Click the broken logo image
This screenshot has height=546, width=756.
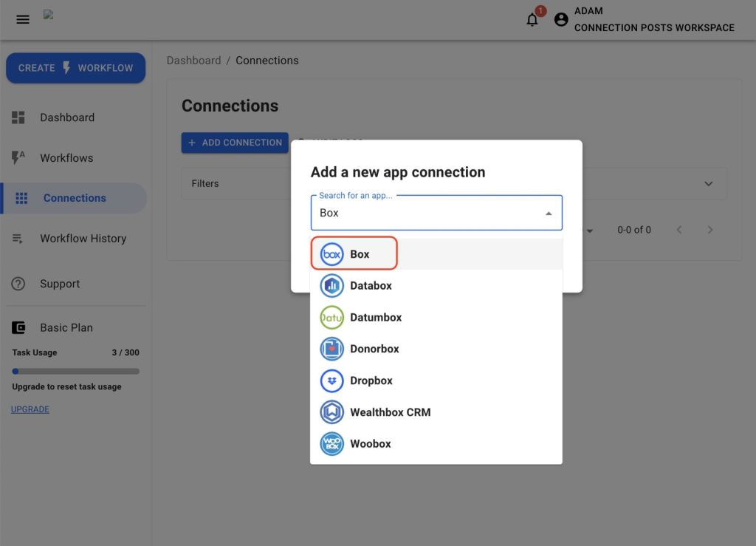[48, 15]
